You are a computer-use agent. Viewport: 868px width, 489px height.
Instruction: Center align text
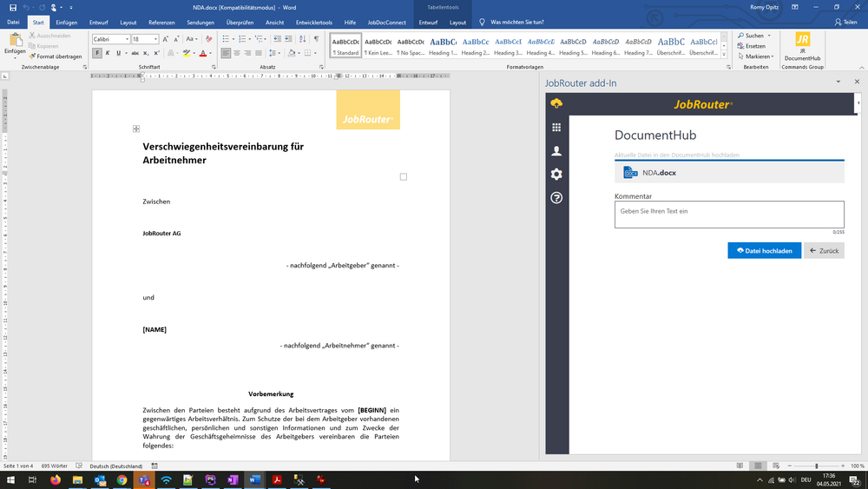pyautogui.click(x=237, y=53)
